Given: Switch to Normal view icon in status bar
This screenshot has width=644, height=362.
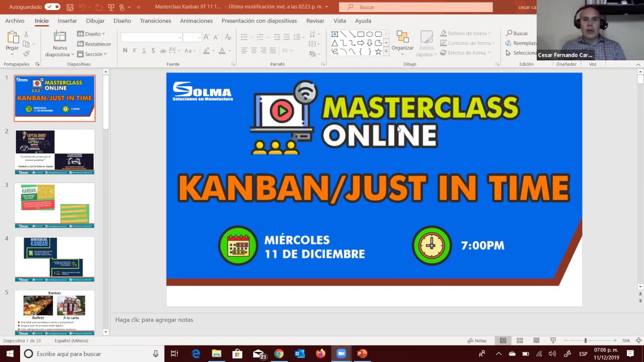Looking at the screenshot, I should tap(503, 340).
